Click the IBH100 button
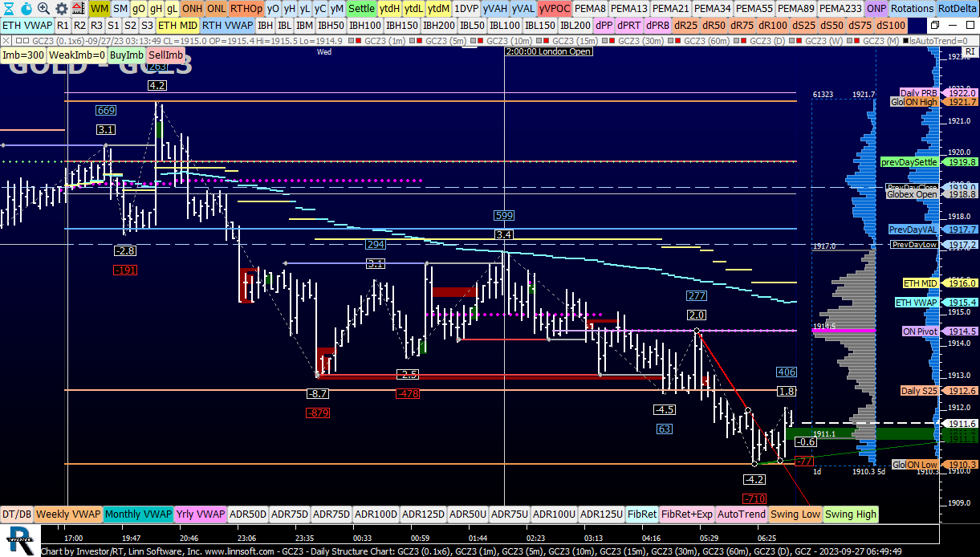The width and height of the screenshot is (980, 557). [365, 25]
